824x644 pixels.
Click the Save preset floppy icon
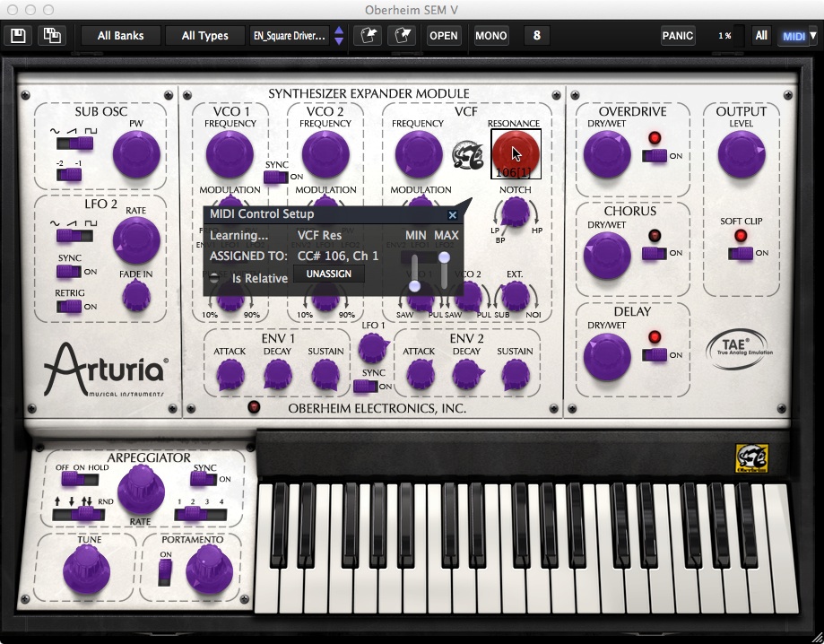(18, 36)
